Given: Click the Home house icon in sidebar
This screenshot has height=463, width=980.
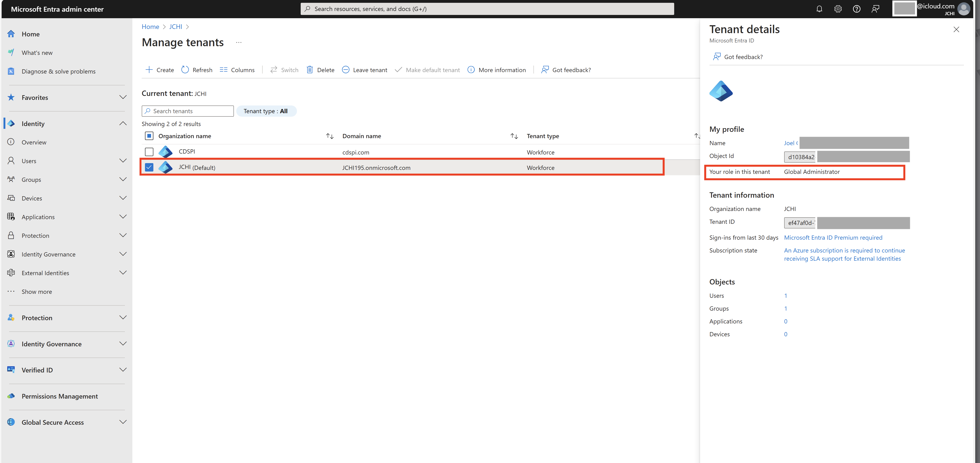Looking at the screenshot, I should pyautogui.click(x=11, y=34).
